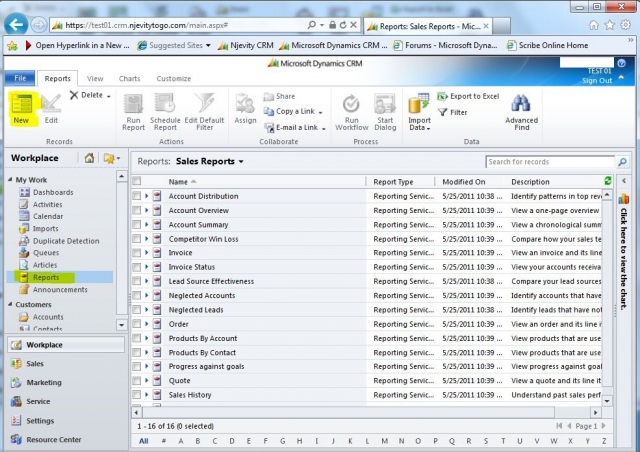Go back with the browser back arrow
This screenshot has width=640, height=452.
click(x=16, y=25)
